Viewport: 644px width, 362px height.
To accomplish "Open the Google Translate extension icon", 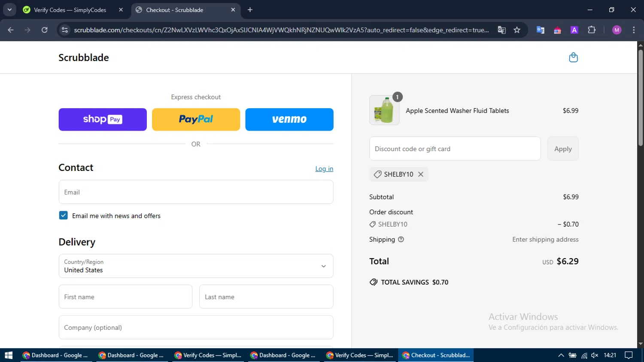I will 541,30.
